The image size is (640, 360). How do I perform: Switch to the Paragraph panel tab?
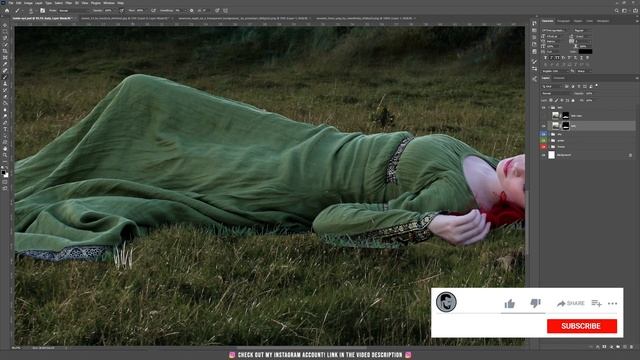563,21
